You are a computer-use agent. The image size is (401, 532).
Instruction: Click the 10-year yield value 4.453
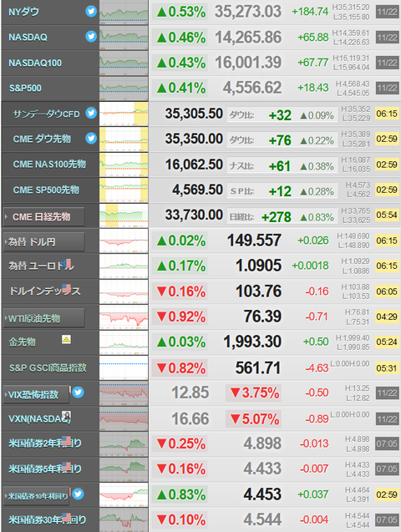[262, 494]
